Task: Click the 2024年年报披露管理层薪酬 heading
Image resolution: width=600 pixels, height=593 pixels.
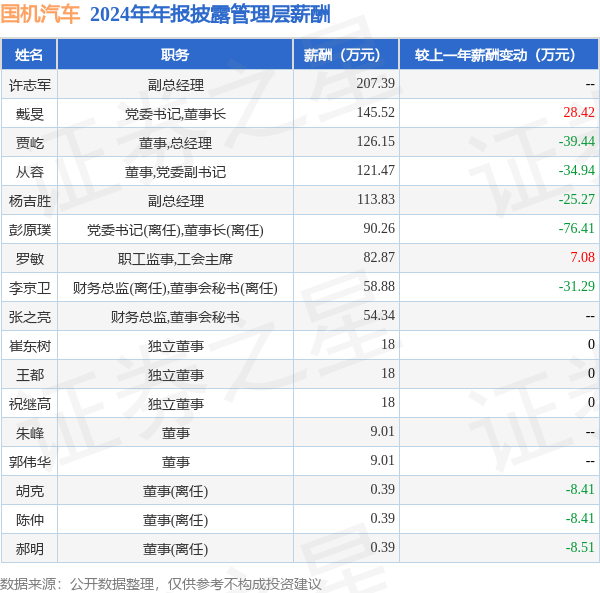Action: coord(210,15)
